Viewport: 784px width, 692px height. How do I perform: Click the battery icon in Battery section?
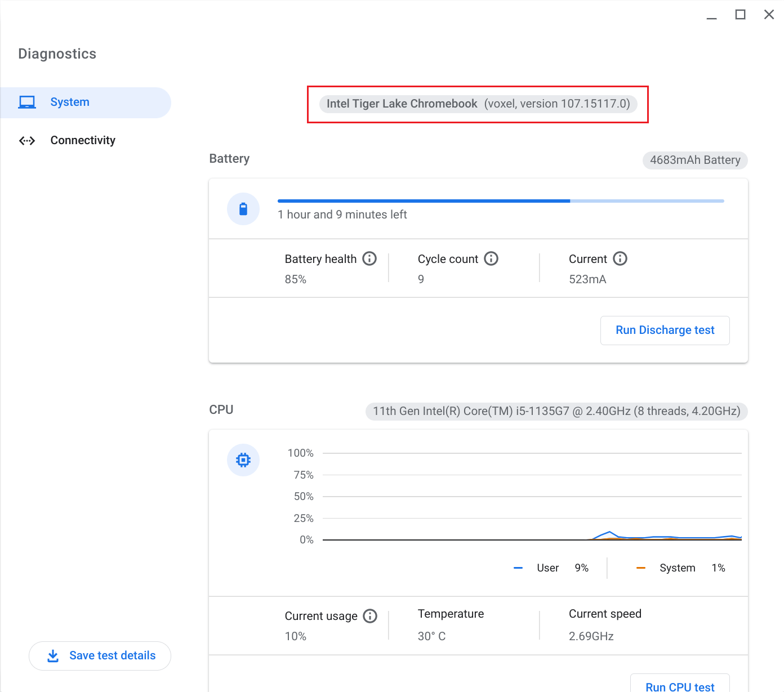click(243, 208)
